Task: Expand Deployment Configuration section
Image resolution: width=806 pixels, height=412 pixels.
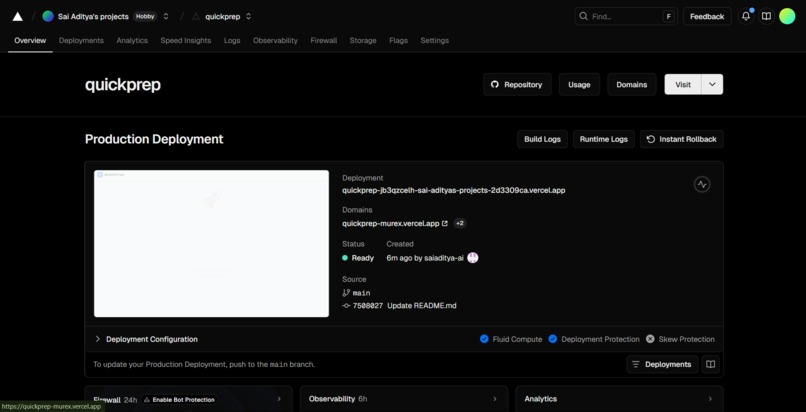Action: pos(146,339)
